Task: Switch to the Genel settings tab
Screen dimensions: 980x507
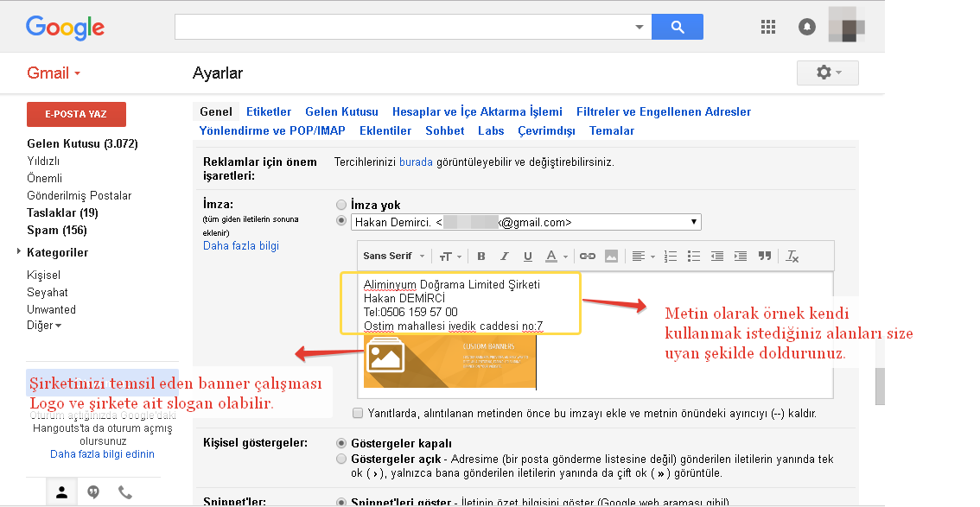Action: [x=216, y=111]
